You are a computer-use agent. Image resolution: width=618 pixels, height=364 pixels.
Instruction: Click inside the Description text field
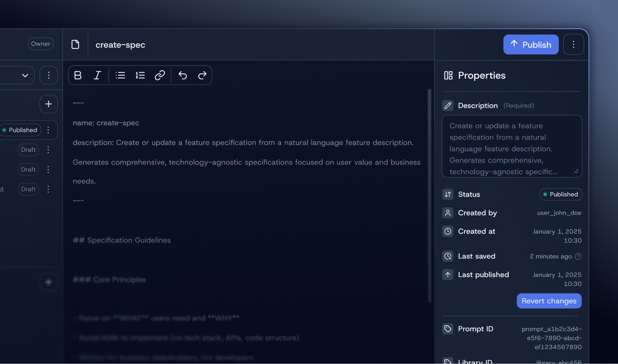click(511, 147)
